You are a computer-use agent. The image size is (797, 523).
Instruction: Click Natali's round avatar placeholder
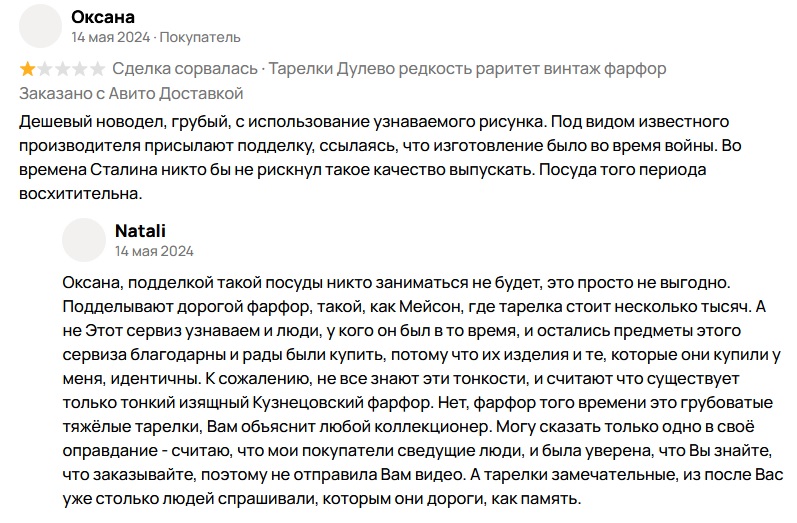tap(84, 240)
